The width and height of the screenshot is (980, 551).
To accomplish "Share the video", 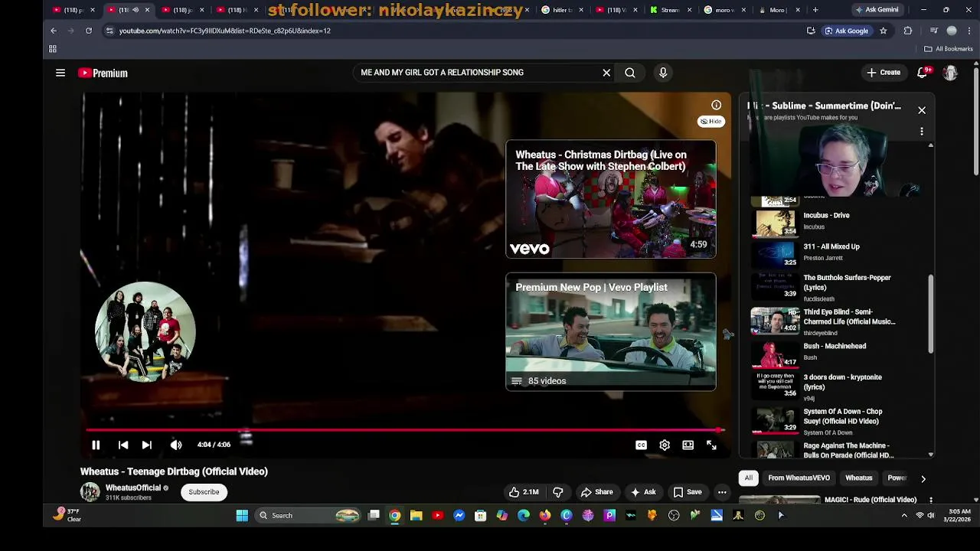I will tap(596, 492).
